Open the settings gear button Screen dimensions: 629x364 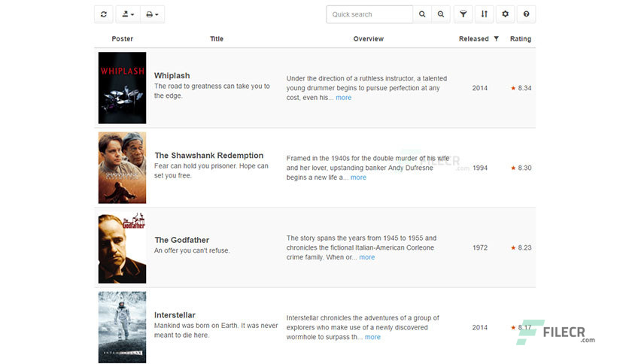[505, 14]
